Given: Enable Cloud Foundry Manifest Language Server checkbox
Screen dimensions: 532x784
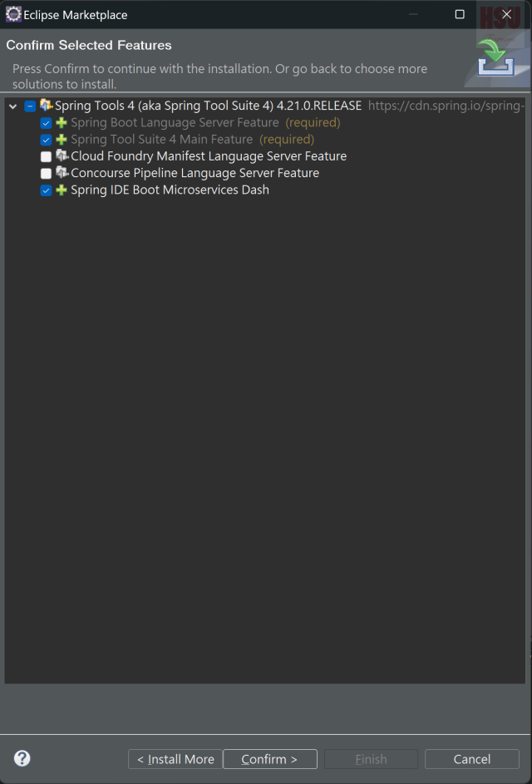Looking at the screenshot, I should [x=46, y=156].
